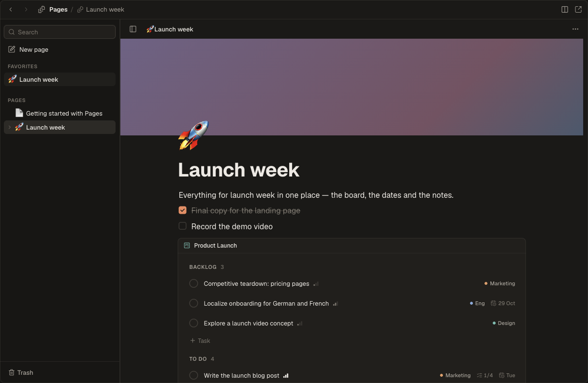Click the page cover gradient image
This screenshot has width=588, height=383.
pyautogui.click(x=352, y=87)
